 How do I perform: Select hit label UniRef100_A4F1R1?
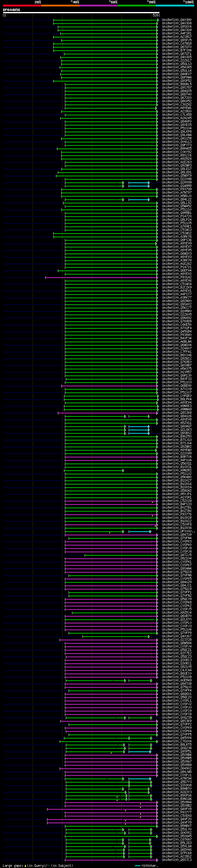click(x=177, y=33)
